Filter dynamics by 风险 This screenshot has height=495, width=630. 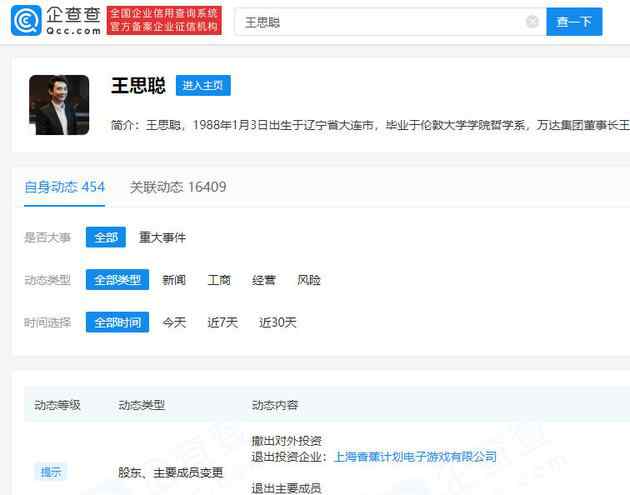coord(309,280)
